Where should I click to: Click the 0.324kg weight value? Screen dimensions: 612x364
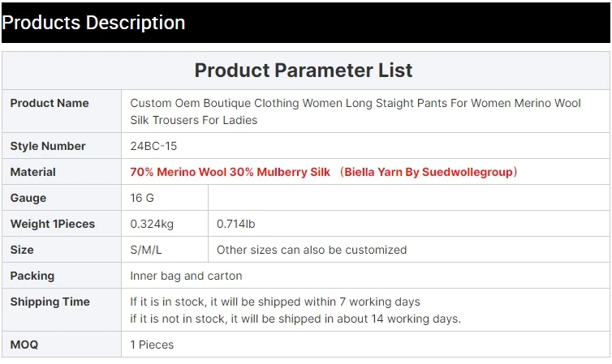152,224
